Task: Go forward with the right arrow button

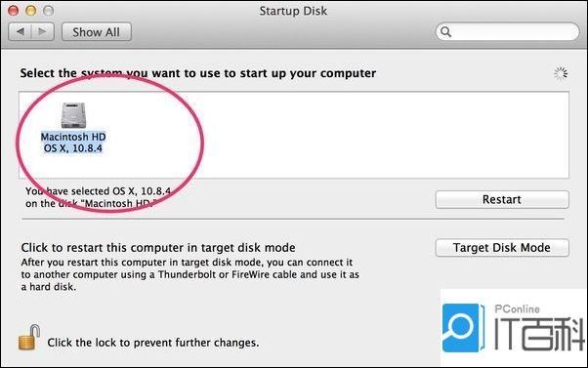Action: (43, 32)
